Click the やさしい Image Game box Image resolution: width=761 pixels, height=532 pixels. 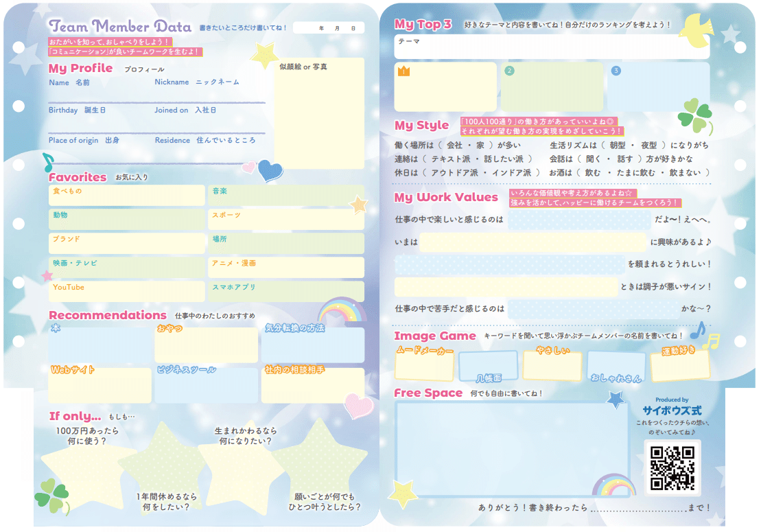click(552, 365)
